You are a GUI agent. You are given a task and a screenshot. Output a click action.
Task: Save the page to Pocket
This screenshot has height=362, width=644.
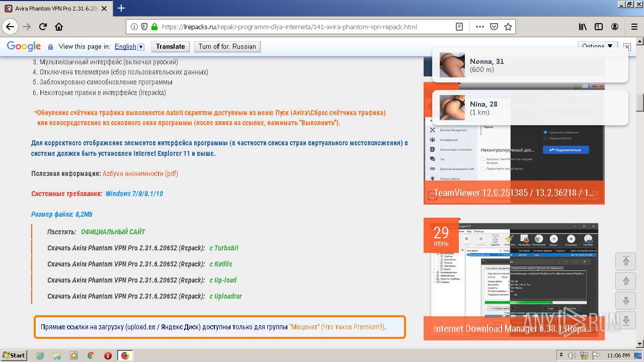click(x=494, y=27)
